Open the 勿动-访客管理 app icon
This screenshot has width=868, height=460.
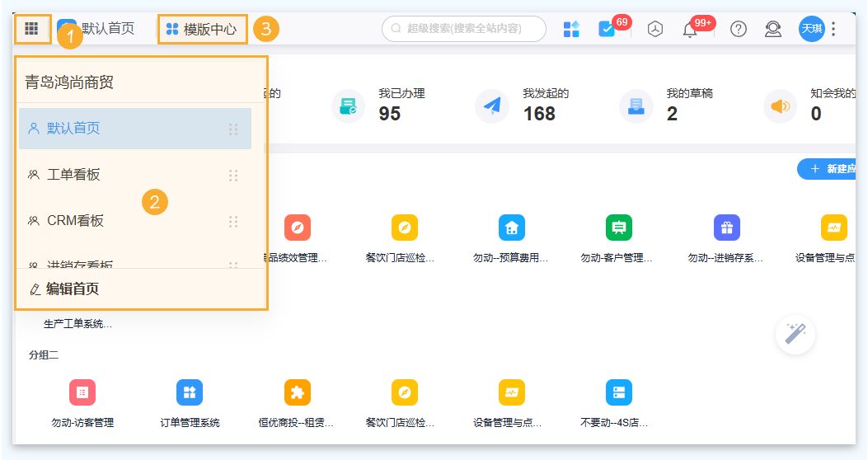[82, 392]
